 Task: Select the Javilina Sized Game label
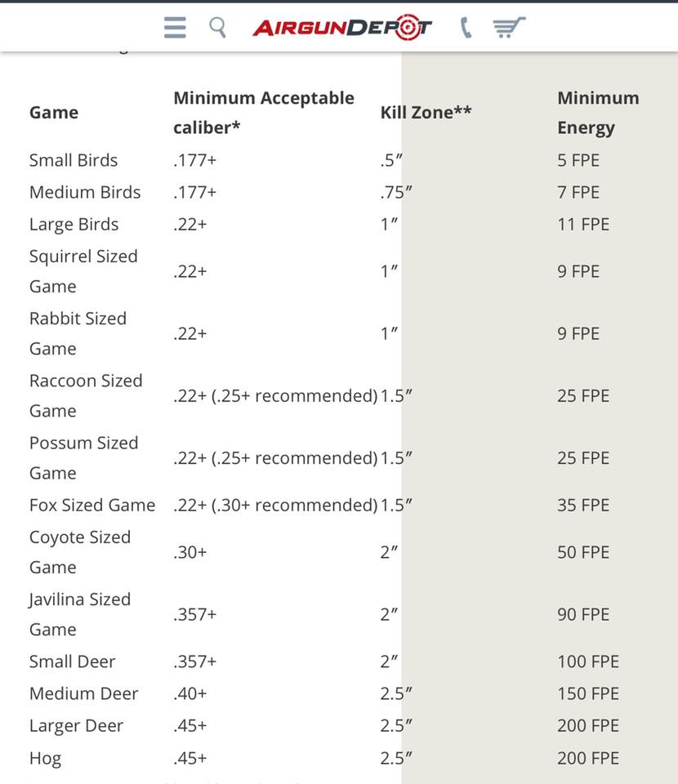pos(80,614)
